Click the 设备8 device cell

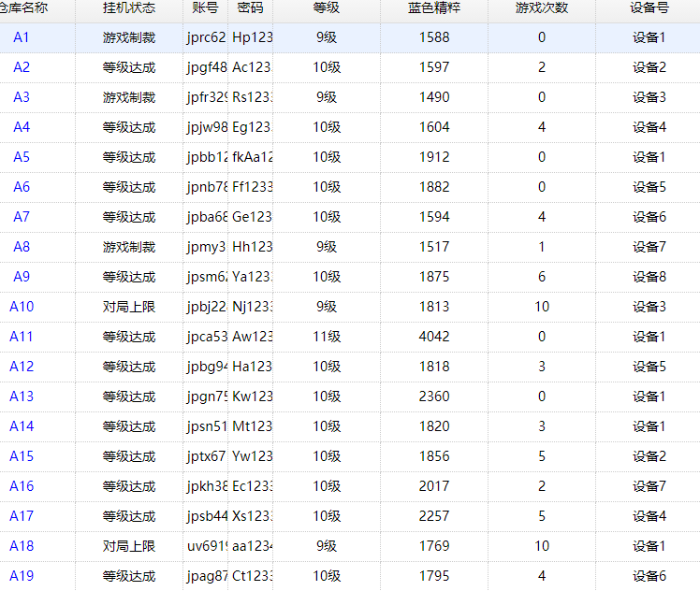pyautogui.click(x=649, y=277)
